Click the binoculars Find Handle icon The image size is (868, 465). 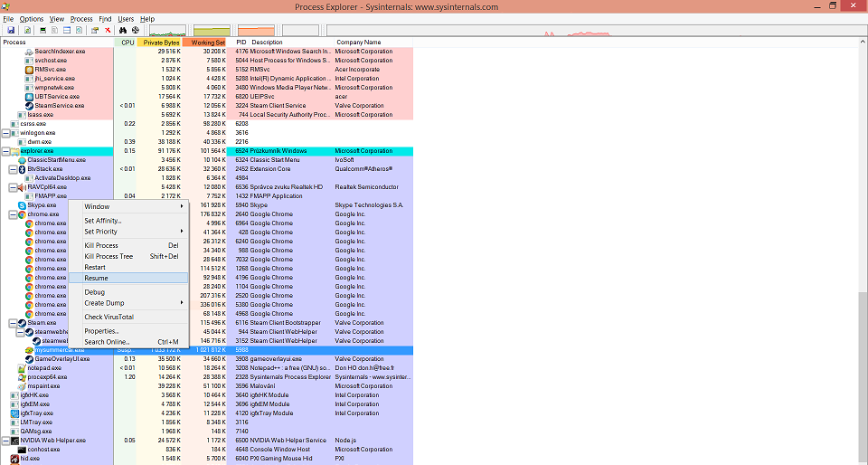[123, 31]
